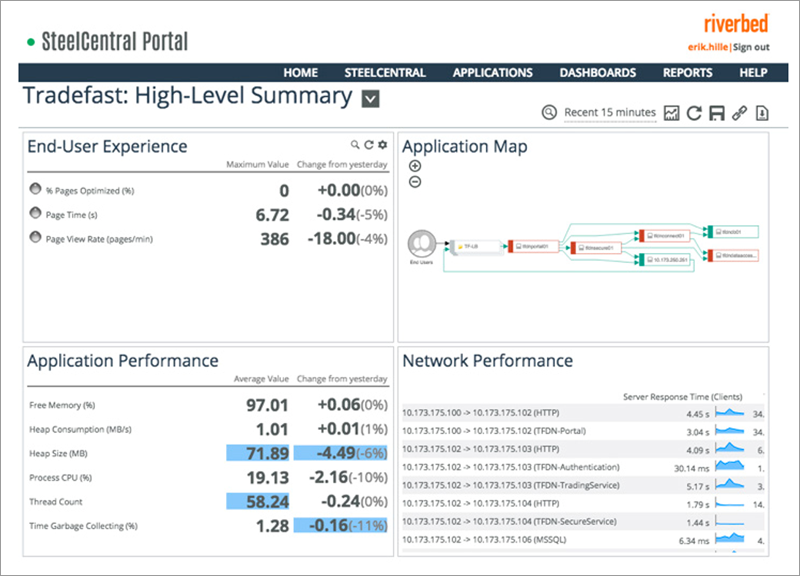This screenshot has width=800, height=576.
Task: Toggle the % Pages Optimized indicator
Action: [35, 189]
